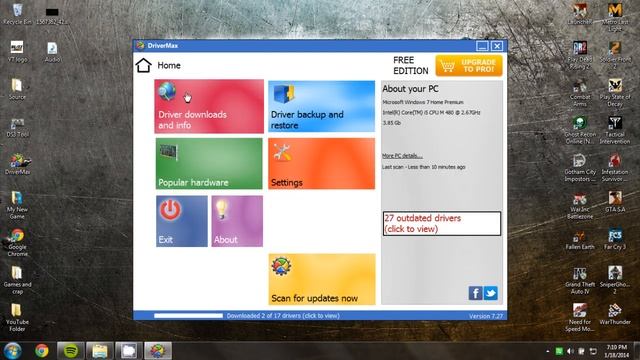Select the Combat Arms desktop shortcut
Viewport: 640px width, 360px height.
tap(580, 93)
